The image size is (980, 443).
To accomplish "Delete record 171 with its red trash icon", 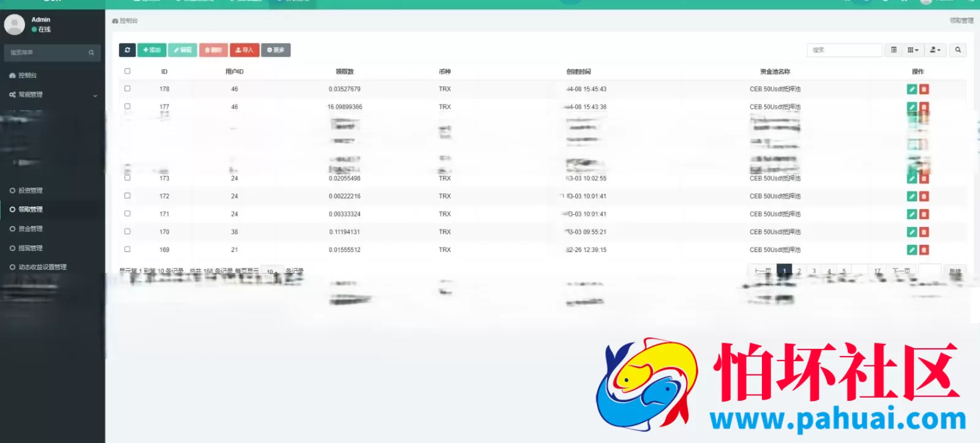I will [x=924, y=214].
